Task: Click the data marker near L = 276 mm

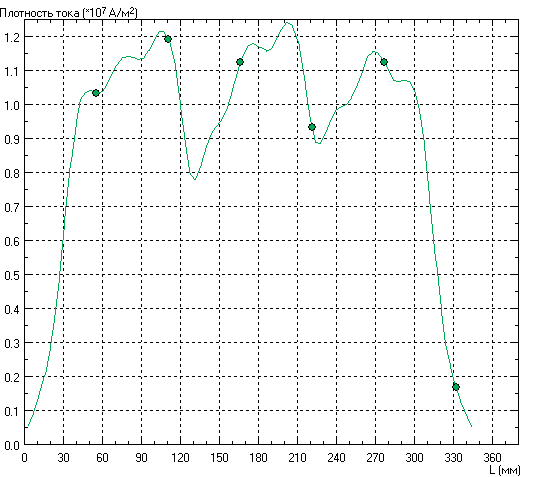Action: click(x=384, y=62)
